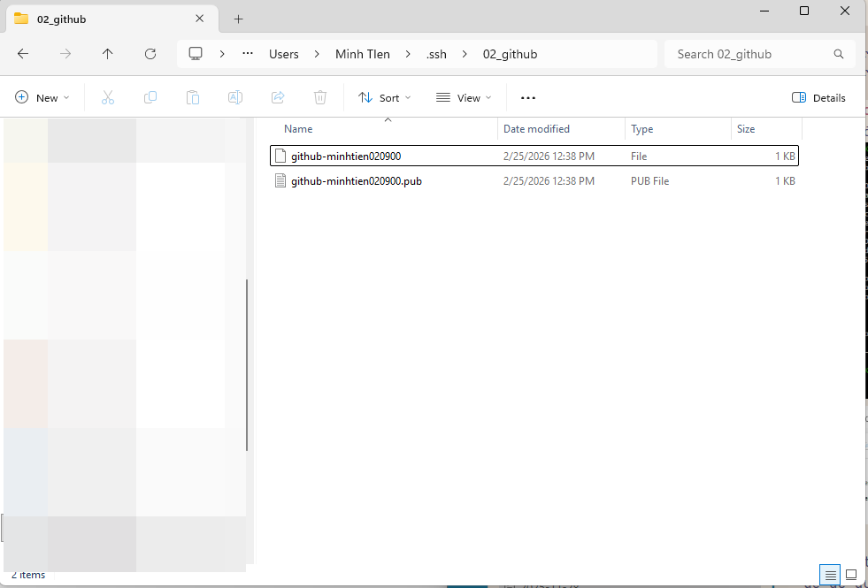Screen dimensions: 868x588
Task: Go up one folder level
Action: pos(108,54)
